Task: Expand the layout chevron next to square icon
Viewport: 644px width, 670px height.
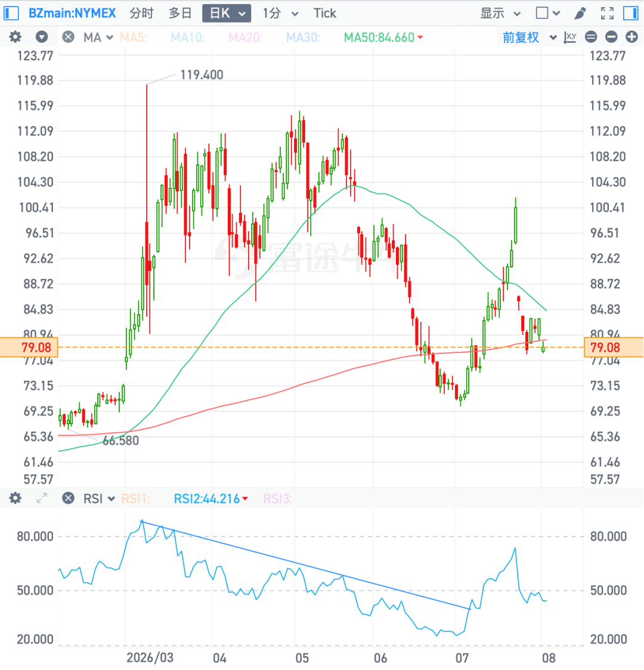Action: coord(556,13)
